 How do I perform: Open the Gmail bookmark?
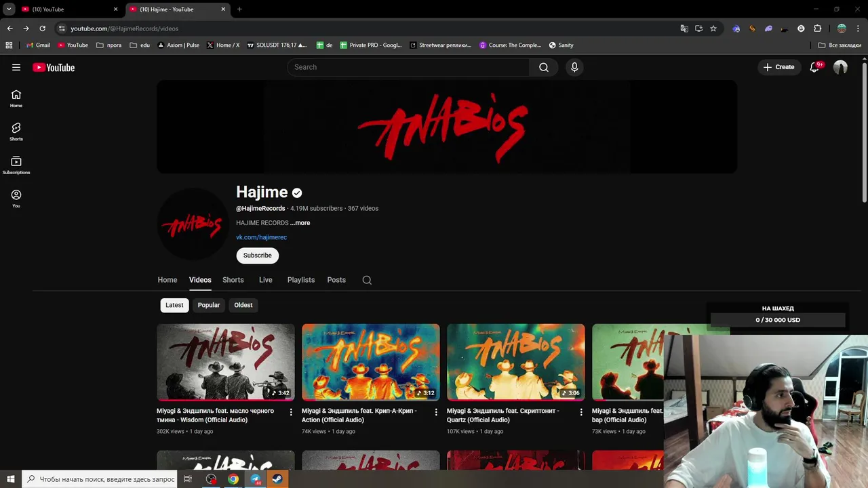click(38, 45)
